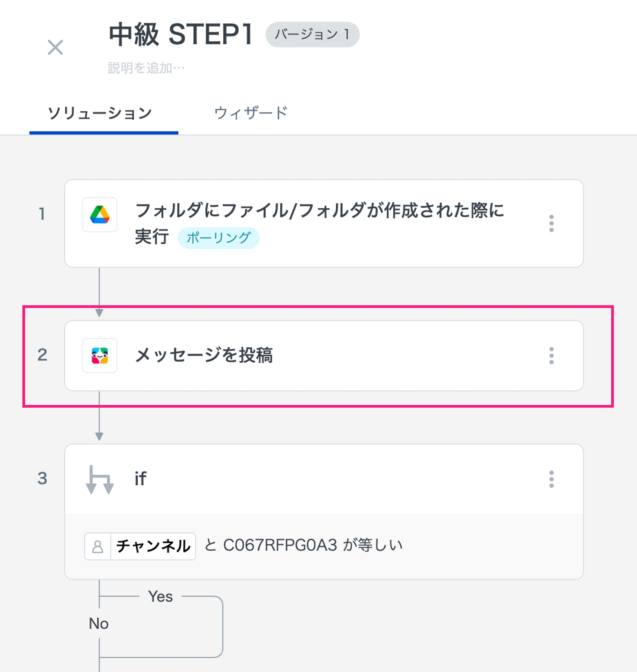Switch to the ウィザード tab
The image size is (637, 672).
pos(251,113)
